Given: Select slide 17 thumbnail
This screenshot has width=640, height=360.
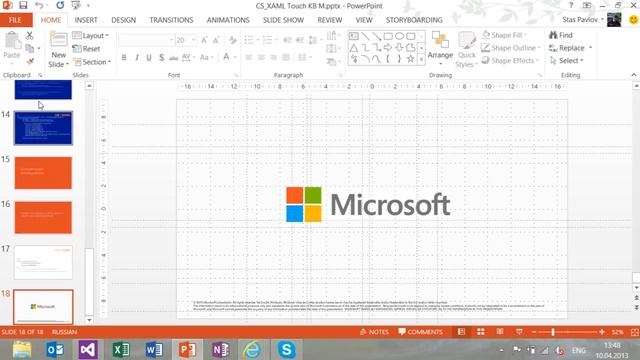Looking at the screenshot, I should pos(43,262).
